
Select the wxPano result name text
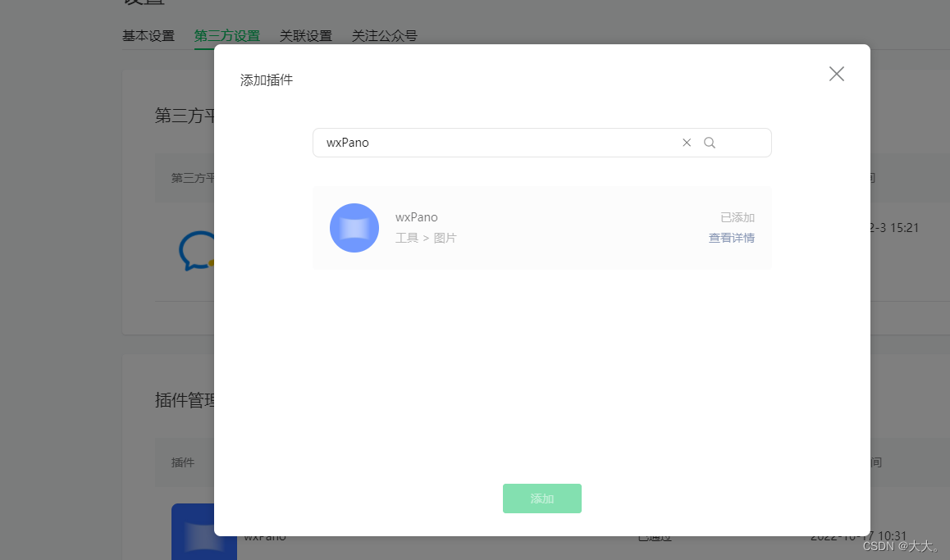(416, 216)
